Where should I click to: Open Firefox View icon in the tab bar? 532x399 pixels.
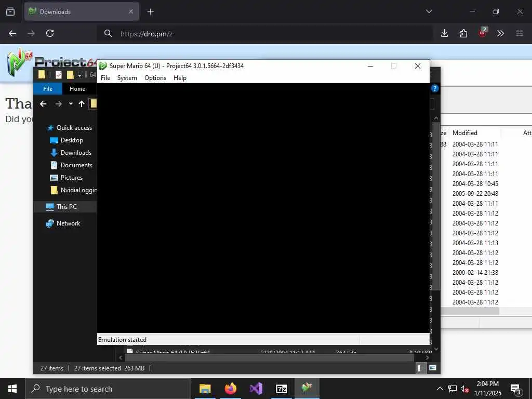10,11
